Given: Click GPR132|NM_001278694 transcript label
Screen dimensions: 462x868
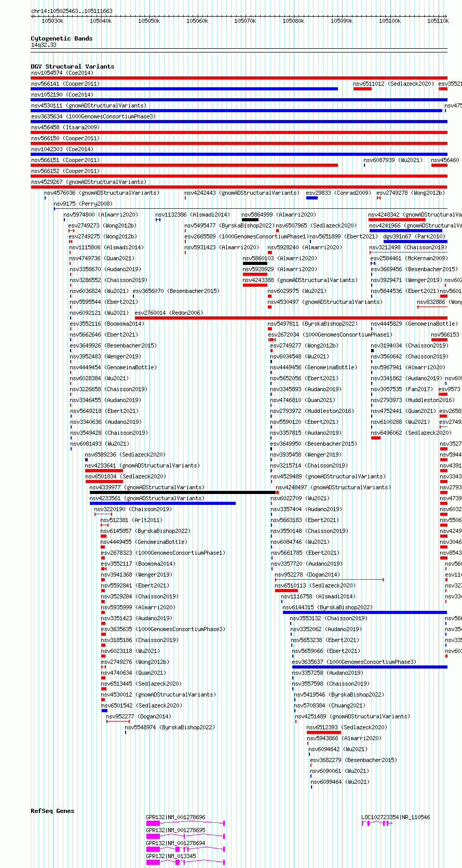Looking at the screenshot, I should pyautogui.click(x=175, y=843).
